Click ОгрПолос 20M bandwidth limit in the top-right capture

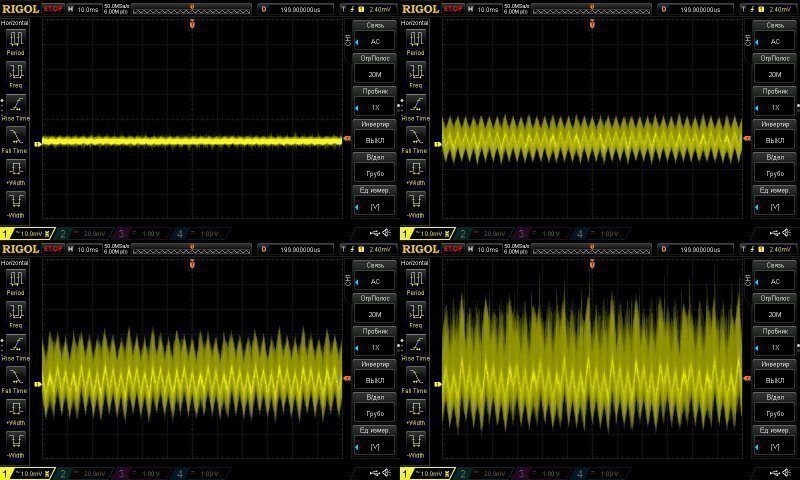point(774,68)
